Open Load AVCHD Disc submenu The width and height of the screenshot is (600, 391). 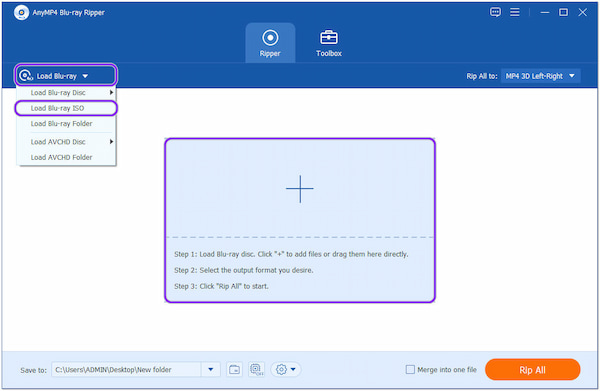66,142
